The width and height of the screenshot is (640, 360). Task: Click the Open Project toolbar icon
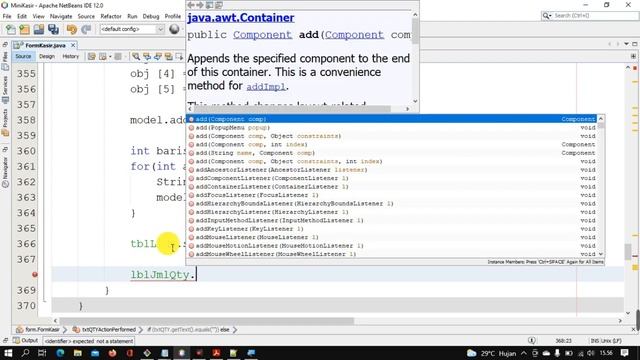point(39,29)
